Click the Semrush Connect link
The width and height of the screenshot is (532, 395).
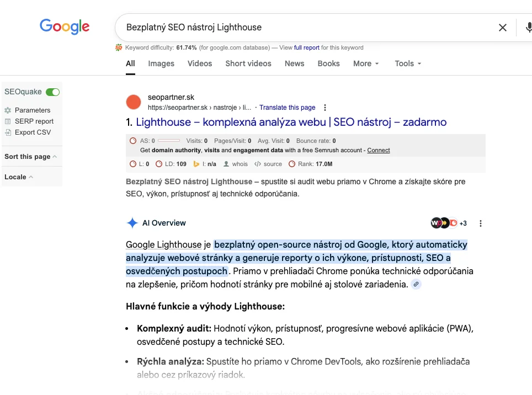tap(378, 150)
